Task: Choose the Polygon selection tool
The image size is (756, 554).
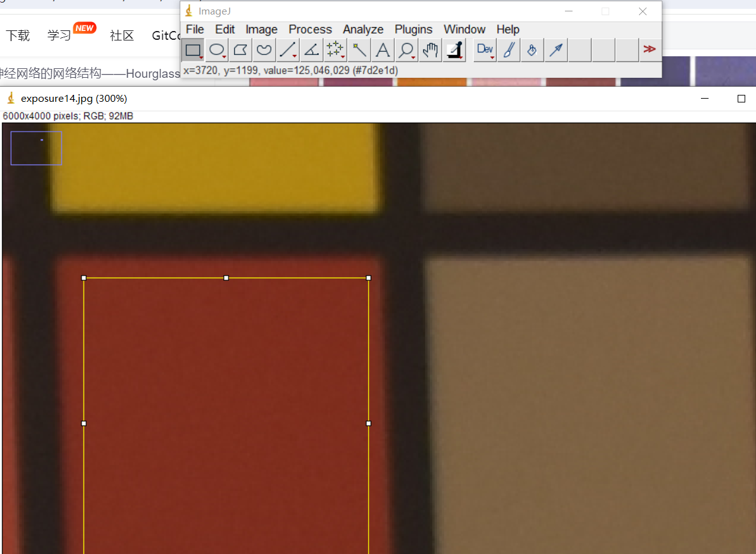Action: [x=240, y=50]
